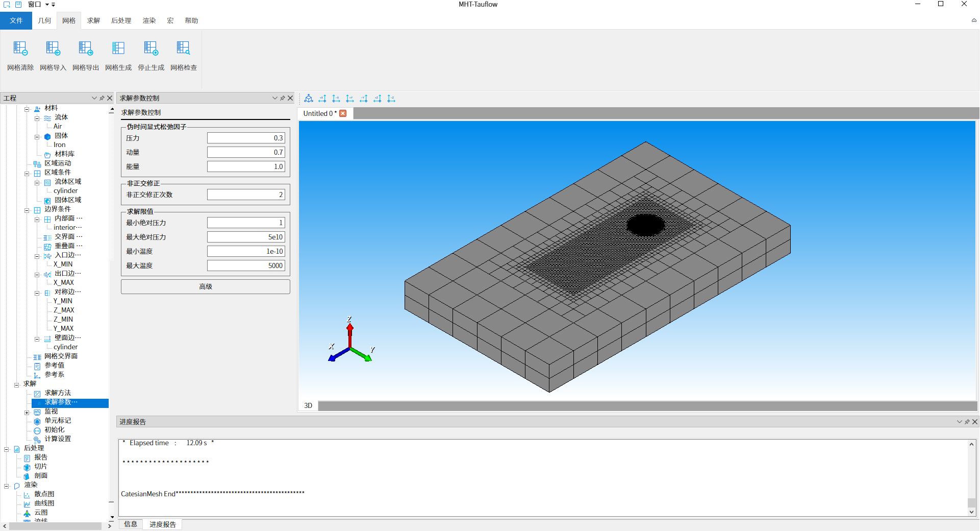This screenshot has height=531, width=980.
Task: Set view to +X axis direction
Action: pos(322,99)
